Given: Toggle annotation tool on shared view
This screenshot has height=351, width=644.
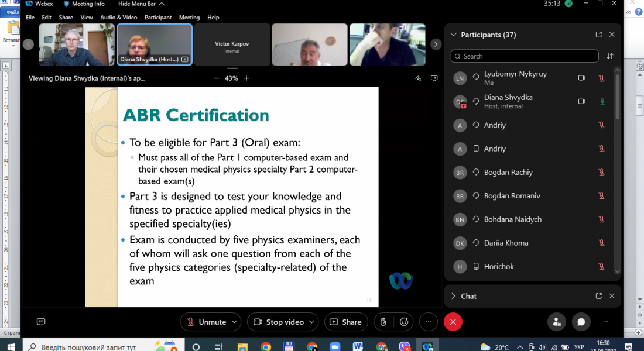Looking at the screenshot, I should [418, 78].
